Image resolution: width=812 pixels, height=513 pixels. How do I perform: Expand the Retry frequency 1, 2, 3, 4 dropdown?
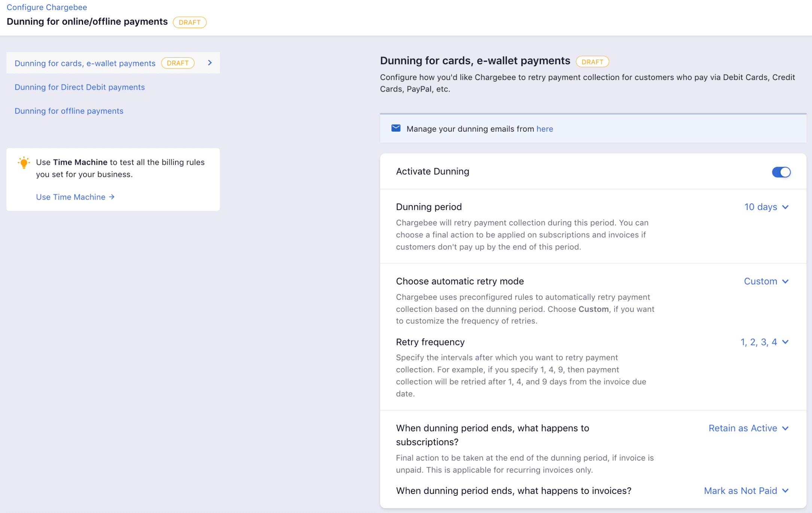pos(764,342)
